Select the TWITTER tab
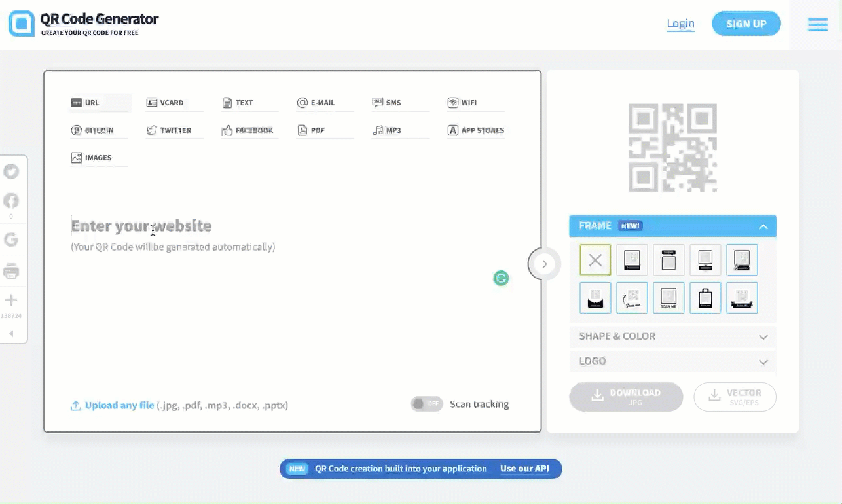Image resolution: width=842 pixels, height=504 pixels. tap(174, 130)
